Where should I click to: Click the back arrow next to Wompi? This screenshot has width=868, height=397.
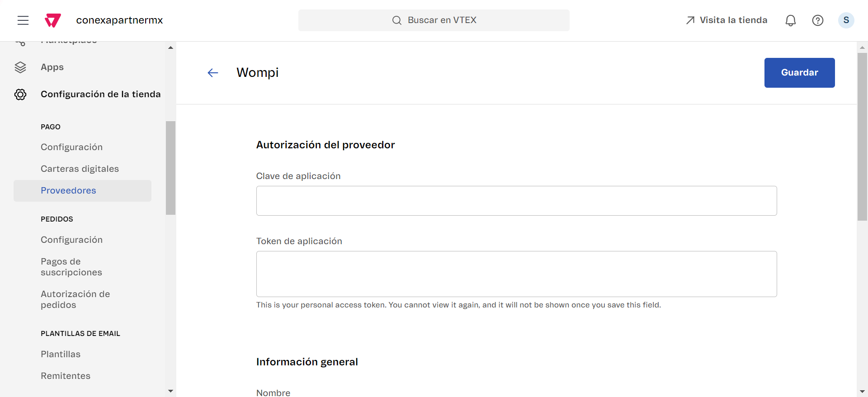(x=212, y=72)
